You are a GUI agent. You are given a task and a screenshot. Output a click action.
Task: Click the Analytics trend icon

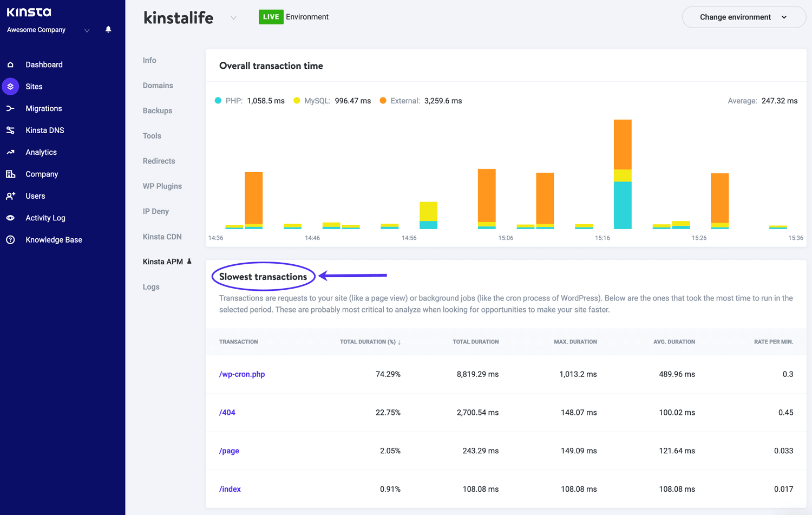click(10, 152)
